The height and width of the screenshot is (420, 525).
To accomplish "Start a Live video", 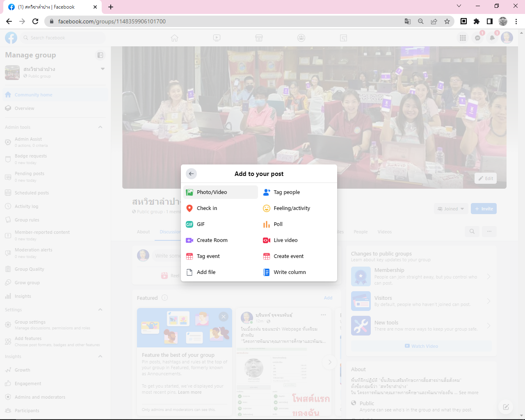I will (x=297, y=240).
